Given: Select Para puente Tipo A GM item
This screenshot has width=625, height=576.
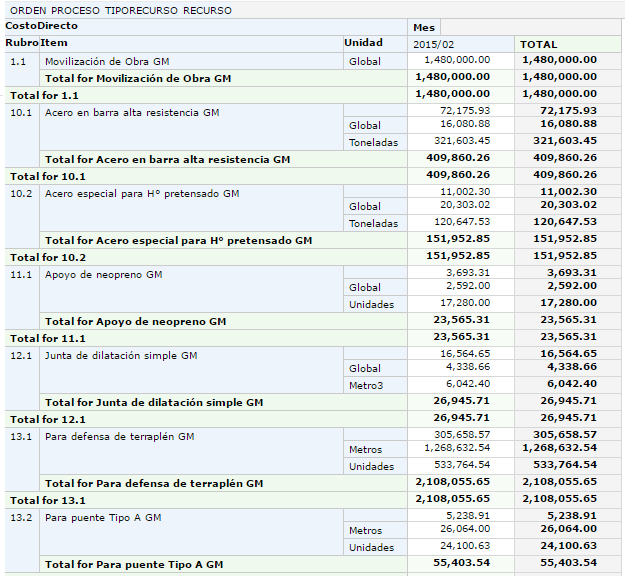Looking at the screenshot, I should [103, 517].
